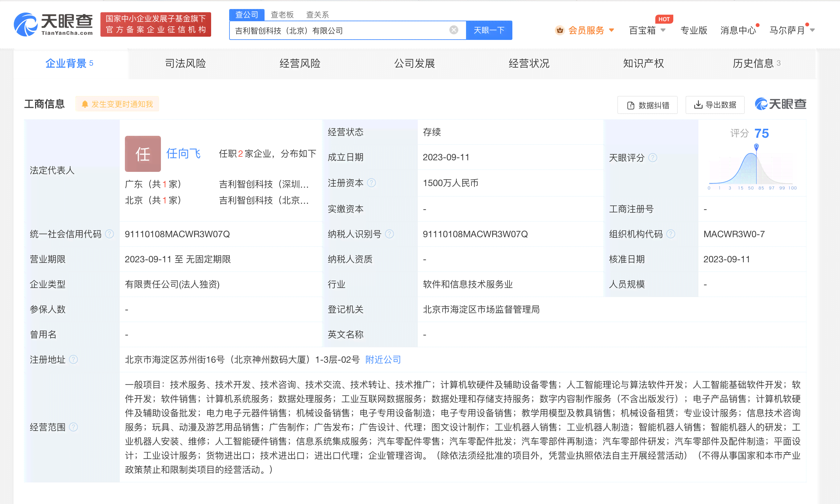Click the help icon beside 注册地址
The width and height of the screenshot is (840, 504).
(73, 359)
